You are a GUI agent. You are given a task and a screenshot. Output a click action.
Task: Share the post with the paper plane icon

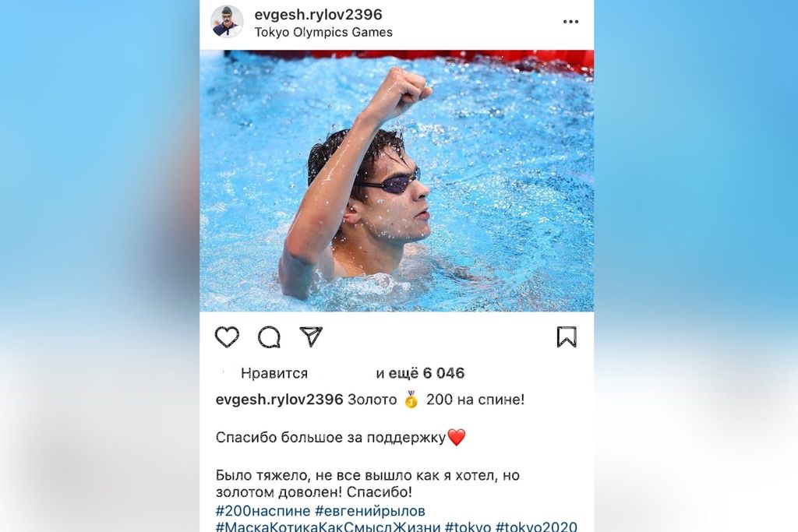pyautogui.click(x=311, y=336)
